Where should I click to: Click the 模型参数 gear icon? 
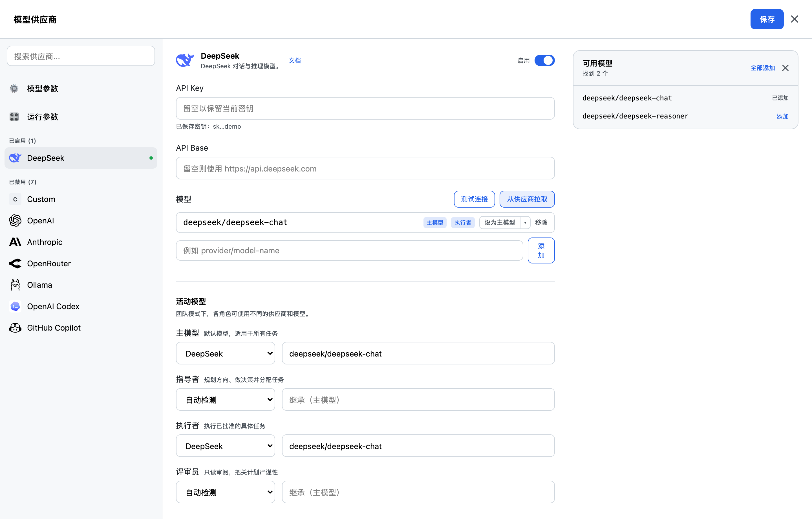pos(14,88)
